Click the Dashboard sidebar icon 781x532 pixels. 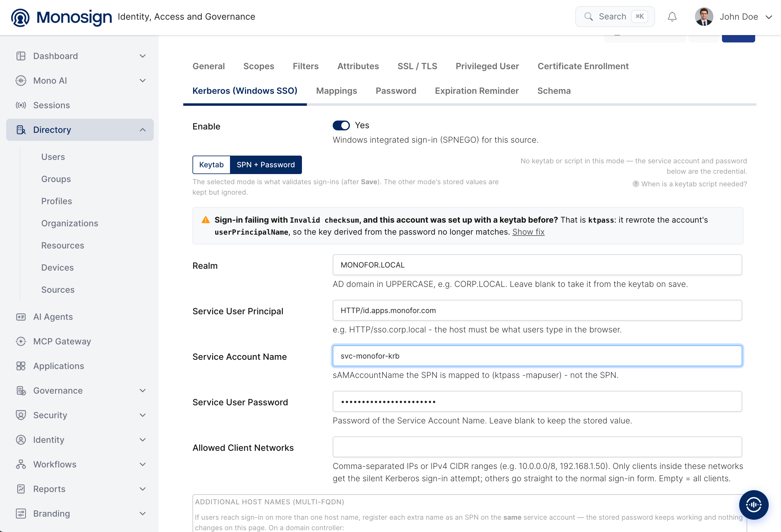pos(21,56)
